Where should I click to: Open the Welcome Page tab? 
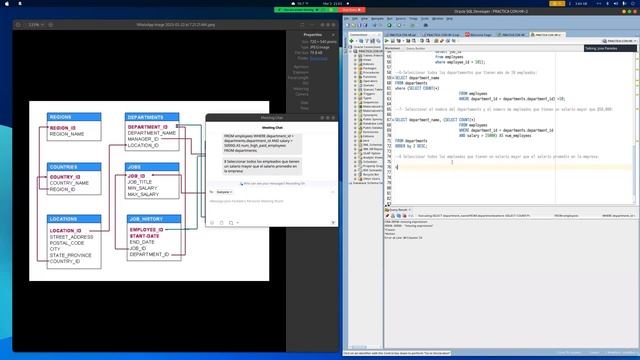tap(478, 35)
